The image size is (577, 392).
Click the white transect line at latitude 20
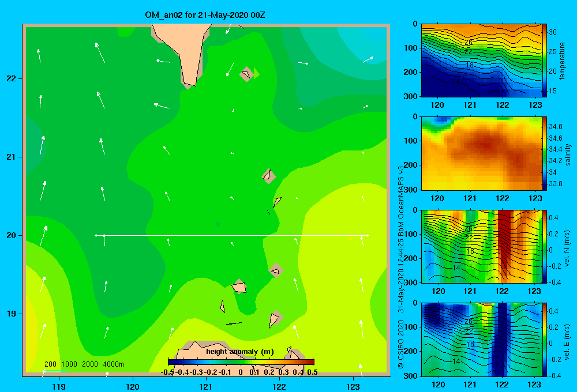[x=232, y=235]
